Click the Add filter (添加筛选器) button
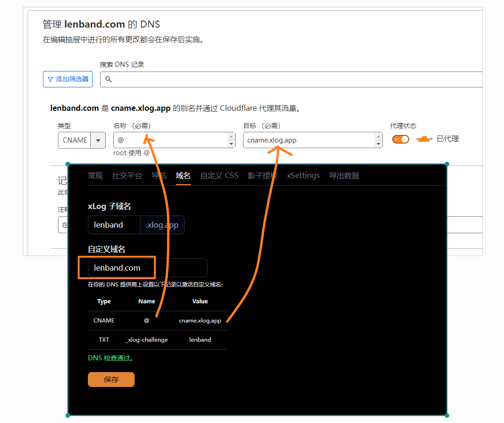504x423 pixels. [x=68, y=79]
